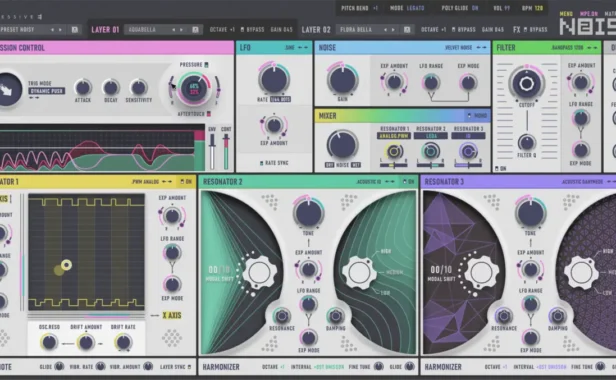Click the Decay knob

111,87
